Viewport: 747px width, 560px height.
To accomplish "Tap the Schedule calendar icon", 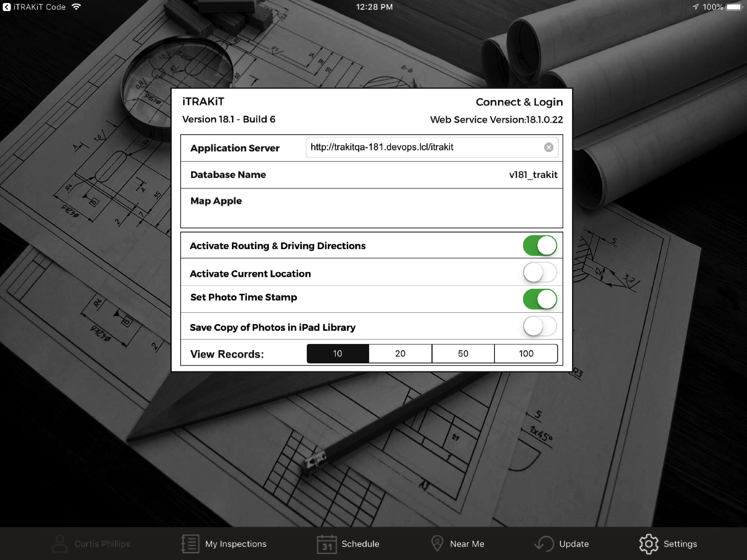I will 326,544.
